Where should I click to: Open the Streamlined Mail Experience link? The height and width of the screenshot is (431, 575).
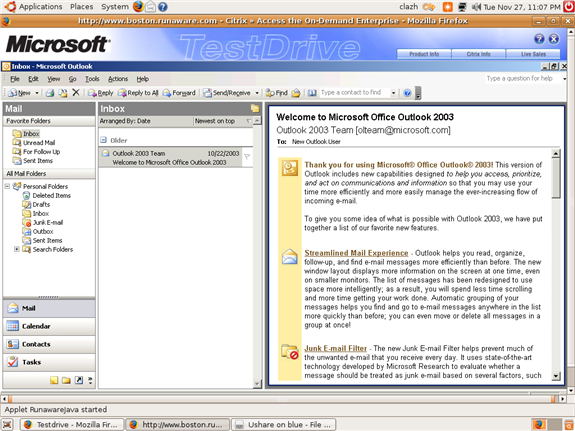tap(356, 253)
